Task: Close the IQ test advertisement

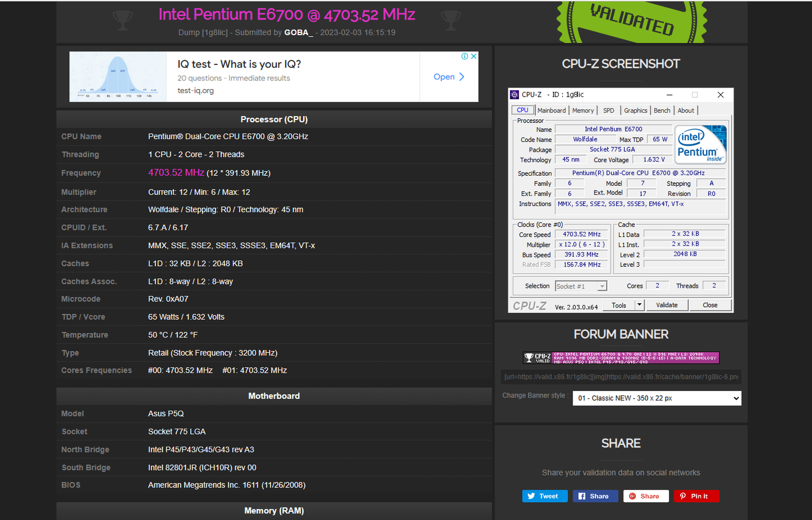Action: [474, 56]
